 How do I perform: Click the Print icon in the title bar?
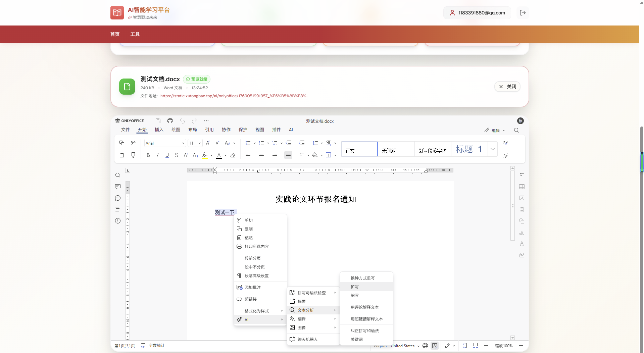pyautogui.click(x=170, y=121)
